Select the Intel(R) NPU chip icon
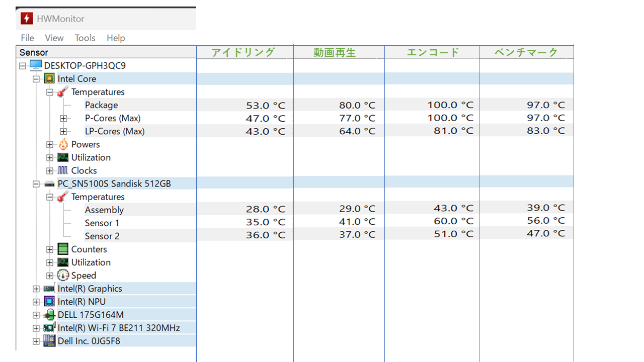Image resolution: width=644 pixels, height=362 pixels. click(x=49, y=302)
